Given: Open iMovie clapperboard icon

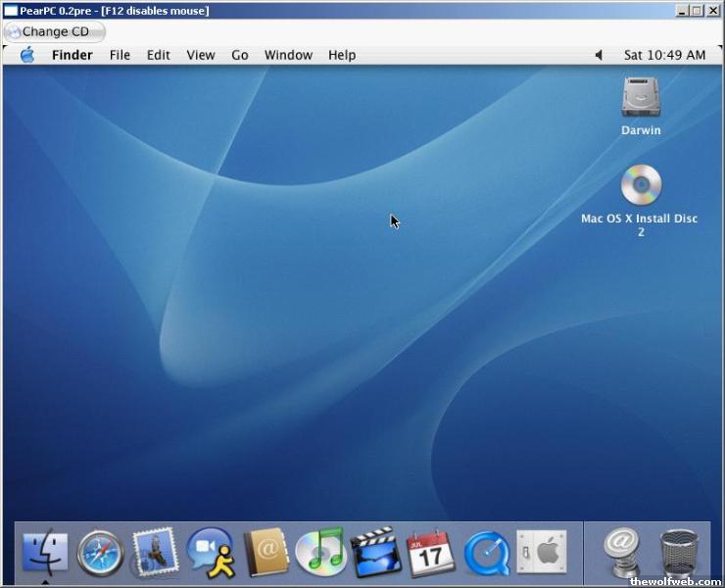Looking at the screenshot, I should pyautogui.click(x=375, y=553).
